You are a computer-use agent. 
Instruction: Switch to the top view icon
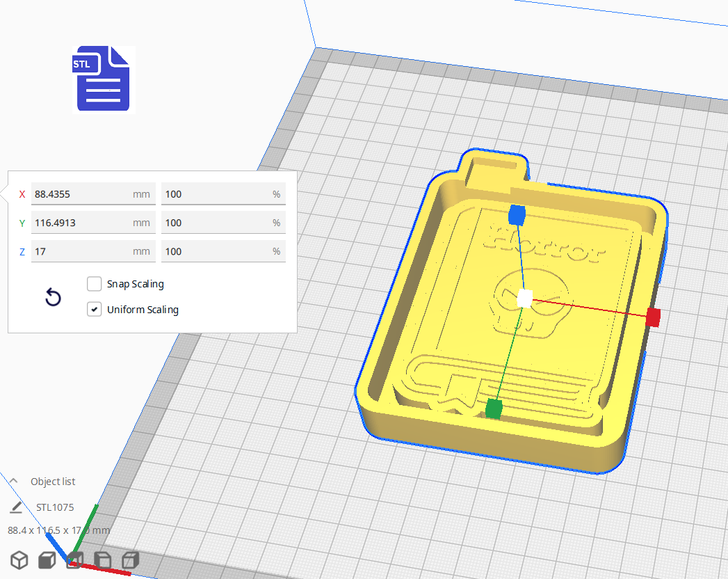point(74,560)
